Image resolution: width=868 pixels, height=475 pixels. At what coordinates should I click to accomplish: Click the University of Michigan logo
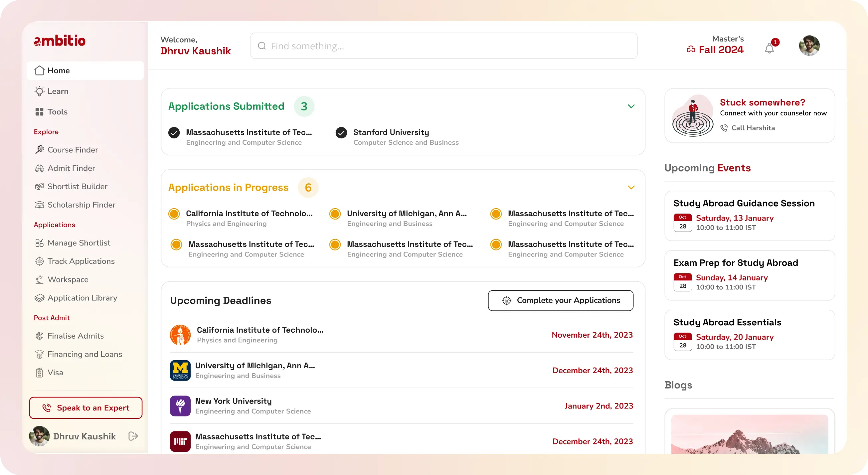point(180,370)
